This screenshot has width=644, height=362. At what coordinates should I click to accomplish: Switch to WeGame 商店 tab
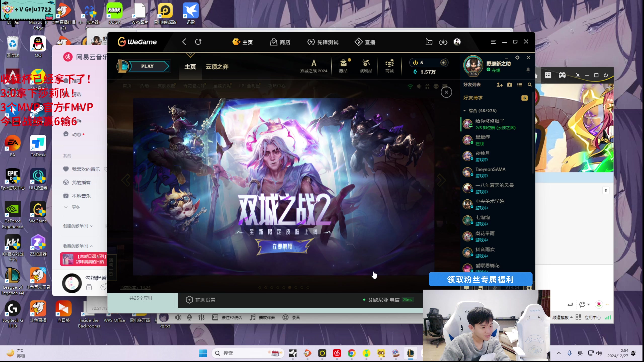coord(280,42)
